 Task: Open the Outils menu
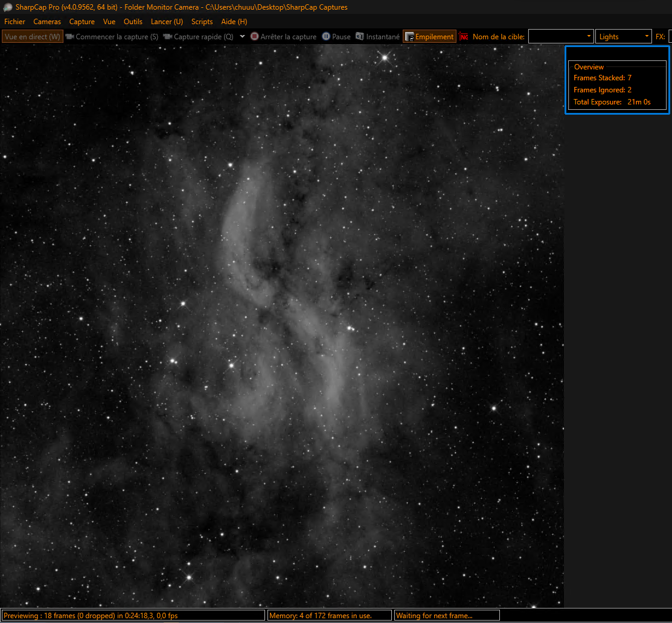point(133,22)
